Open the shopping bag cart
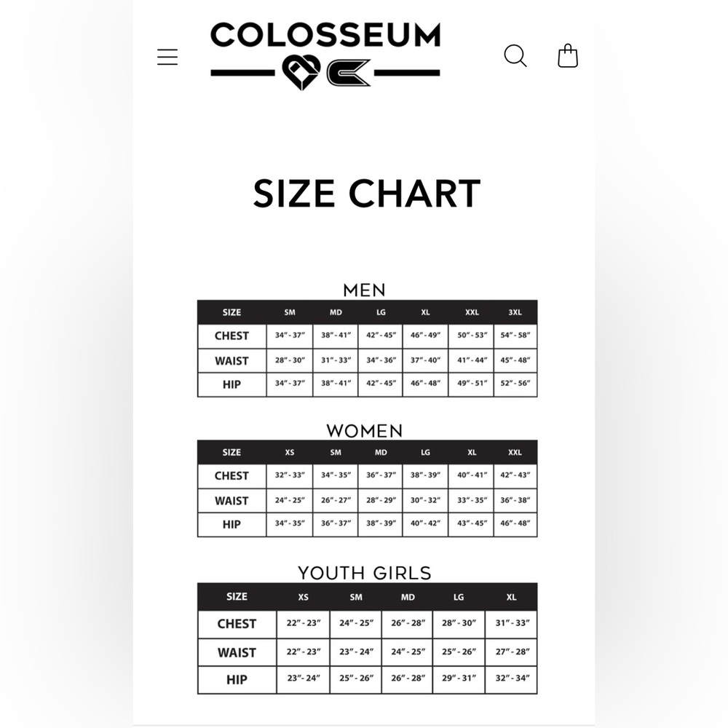This screenshot has height=728, width=728. pyautogui.click(x=567, y=56)
